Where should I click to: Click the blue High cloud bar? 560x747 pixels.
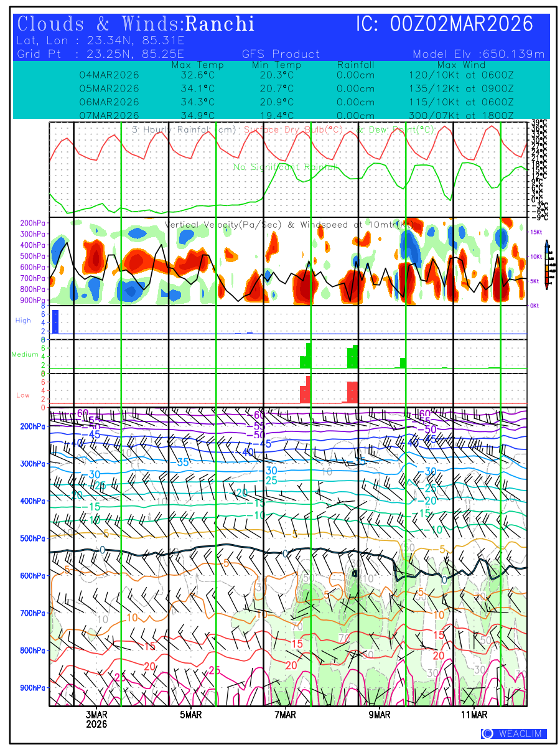pos(55,321)
